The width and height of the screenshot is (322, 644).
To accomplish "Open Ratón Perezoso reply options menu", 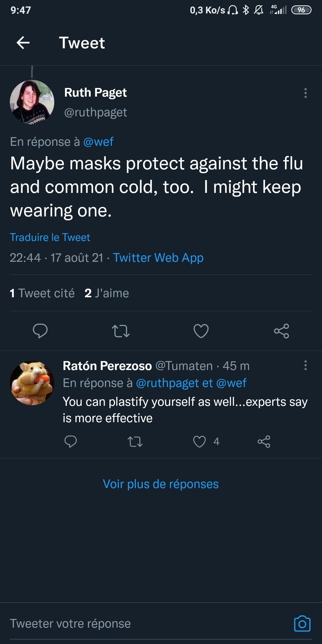I will coord(305,365).
